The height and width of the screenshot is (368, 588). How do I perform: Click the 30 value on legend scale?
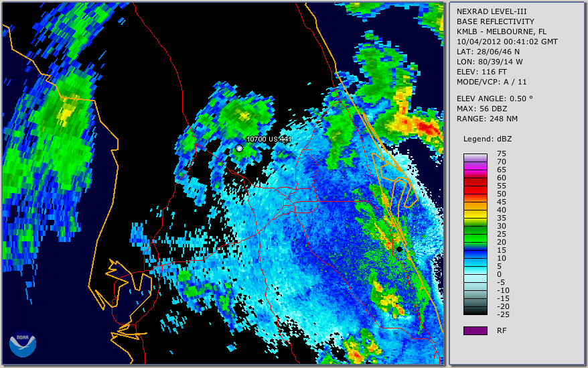502,226
